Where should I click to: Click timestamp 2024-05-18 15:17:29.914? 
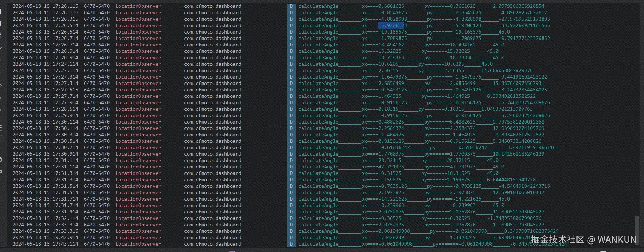click(45, 115)
